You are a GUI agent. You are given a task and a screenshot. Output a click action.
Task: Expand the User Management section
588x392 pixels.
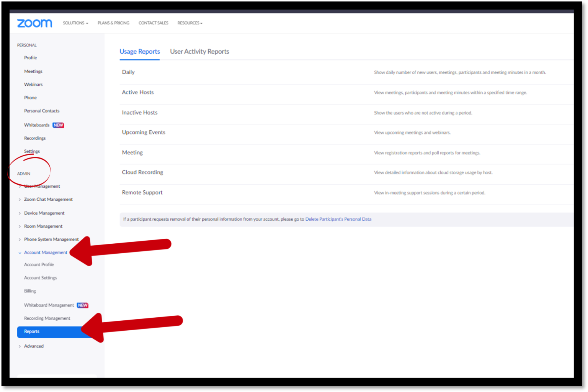pyautogui.click(x=42, y=186)
